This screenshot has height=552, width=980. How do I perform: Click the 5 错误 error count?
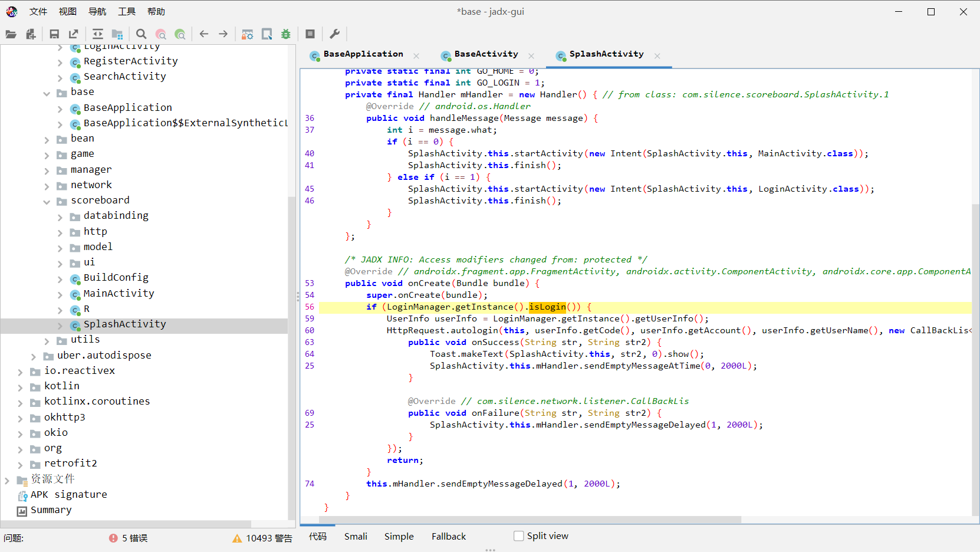pos(135,538)
